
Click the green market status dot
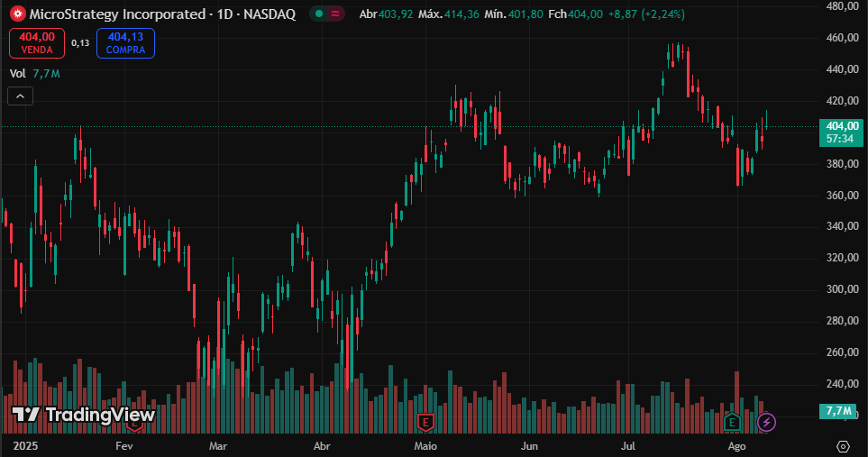(x=319, y=14)
